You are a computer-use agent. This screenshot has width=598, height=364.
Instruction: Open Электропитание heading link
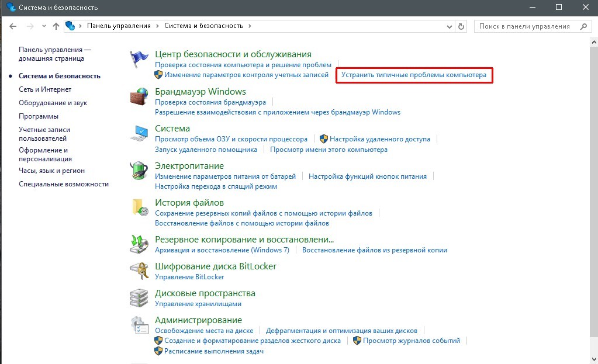coord(189,166)
